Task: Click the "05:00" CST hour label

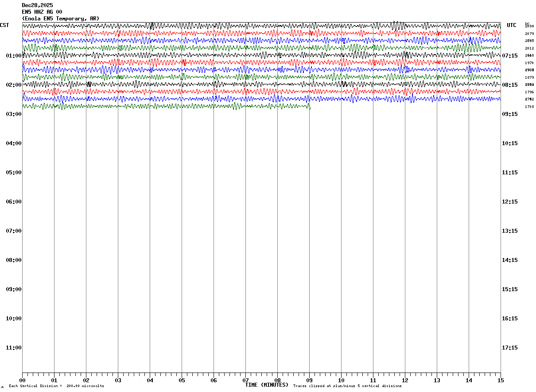Action: pyautogui.click(x=14, y=173)
